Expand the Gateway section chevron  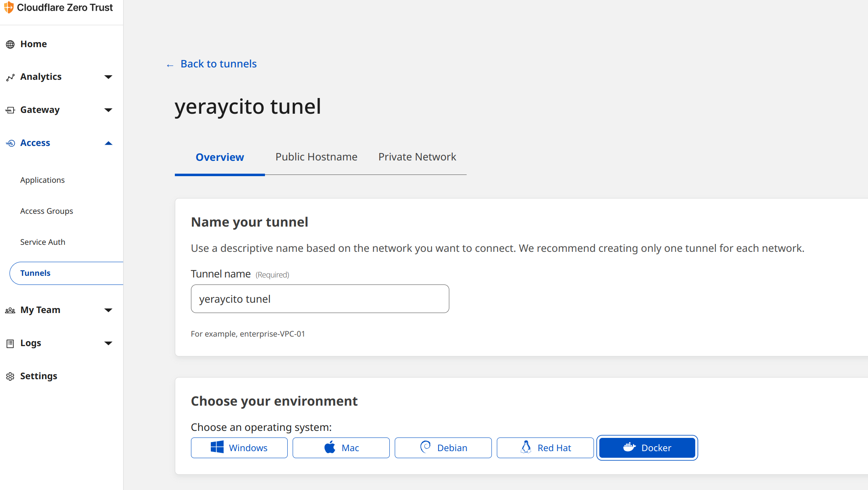(x=108, y=110)
